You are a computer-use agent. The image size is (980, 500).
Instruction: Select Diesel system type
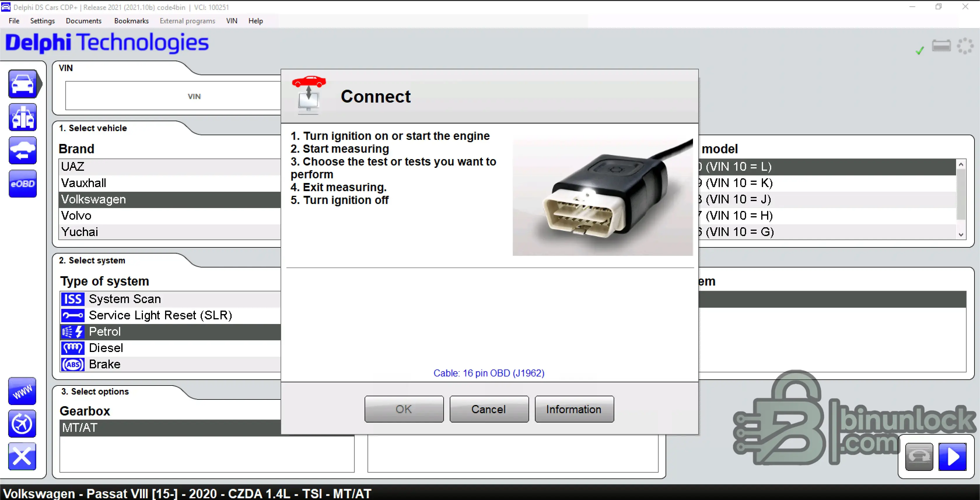click(x=170, y=348)
